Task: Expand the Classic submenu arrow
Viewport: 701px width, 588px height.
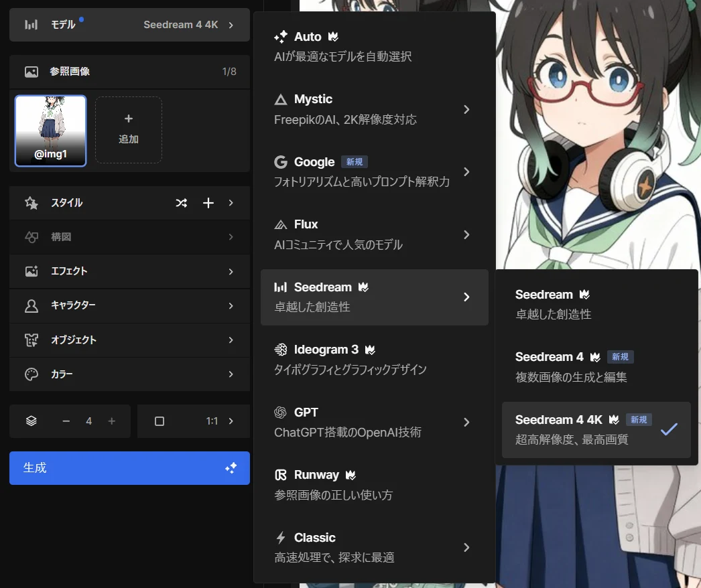Action: (x=466, y=547)
